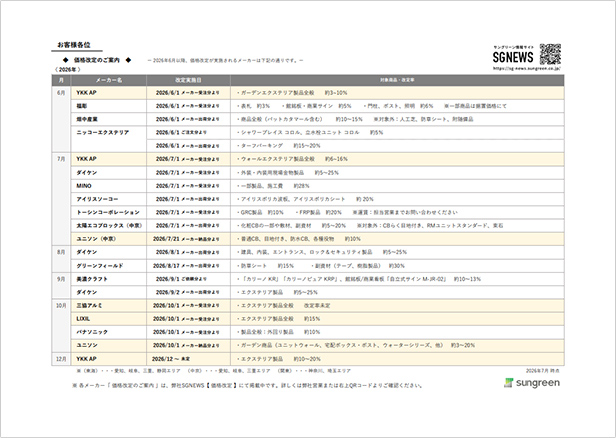Select YKK AP in the ガーデンエクステリア row
616x438 pixels.
pyautogui.click(x=109, y=93)
